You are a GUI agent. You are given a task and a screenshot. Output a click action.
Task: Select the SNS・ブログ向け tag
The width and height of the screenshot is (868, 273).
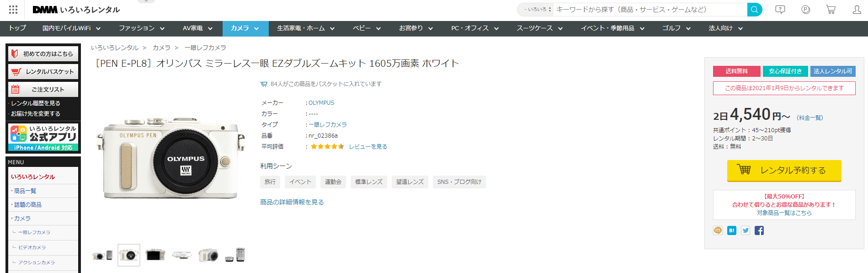[x=459, y=182]
